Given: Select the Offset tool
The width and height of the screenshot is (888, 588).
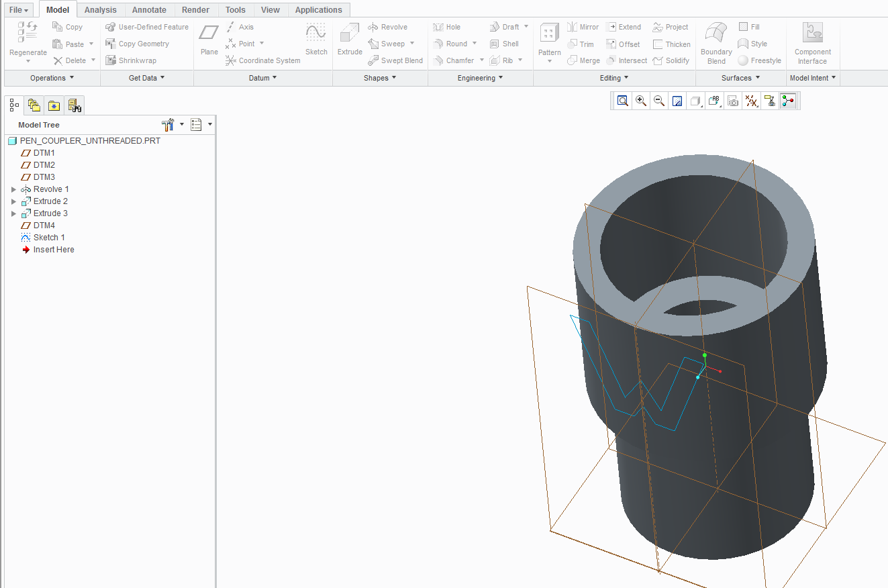Looking at the screenshot, I should [623, 44].
